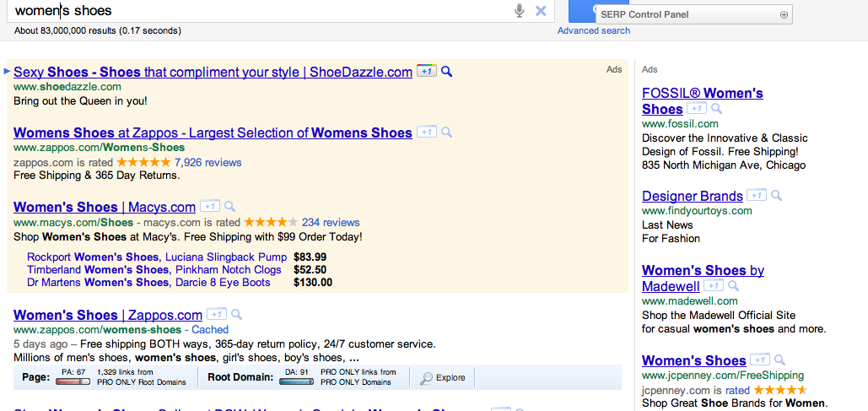Click the $130.00 price text
868x411 pixels.
[313, 283]
